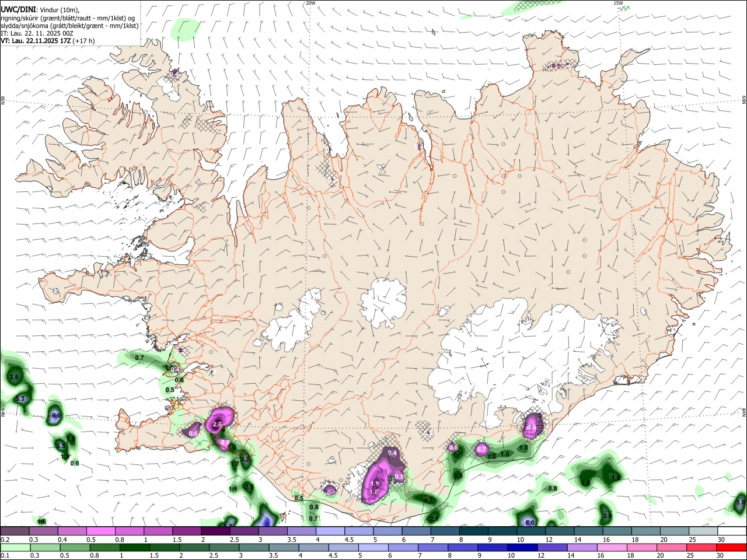747x560 pixels.
Task: Select the upper legend swatch labeled 12
Action: coord(559,531)
